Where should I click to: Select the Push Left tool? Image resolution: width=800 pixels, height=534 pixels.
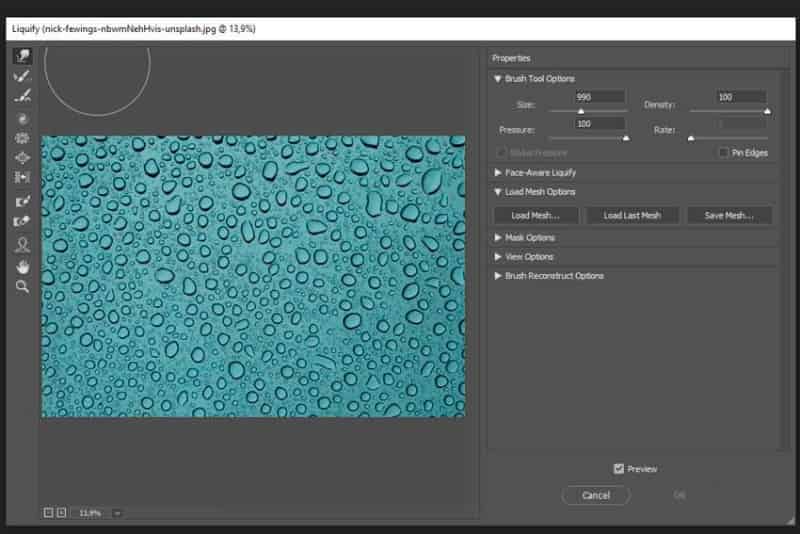(22, 177)
